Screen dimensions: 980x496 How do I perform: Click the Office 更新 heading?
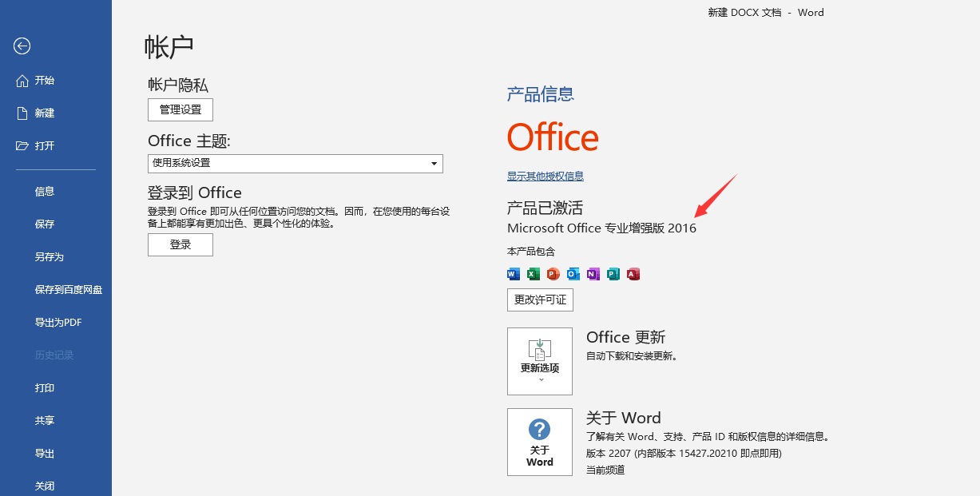[x=625, y=337]
